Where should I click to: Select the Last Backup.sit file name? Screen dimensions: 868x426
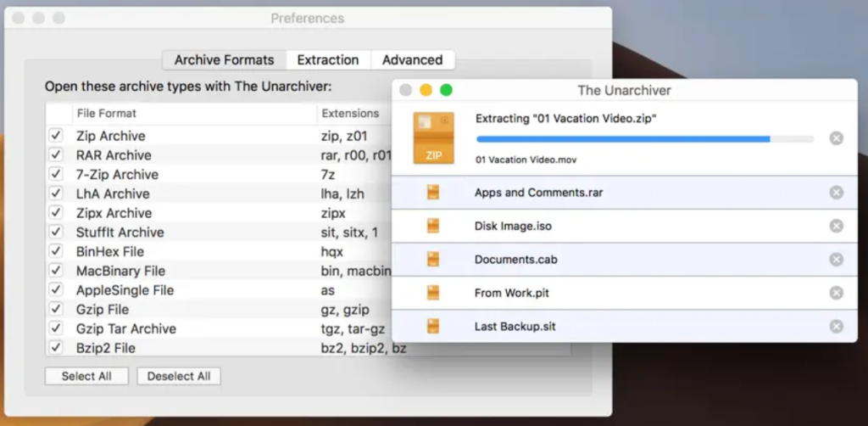(515, 326)
